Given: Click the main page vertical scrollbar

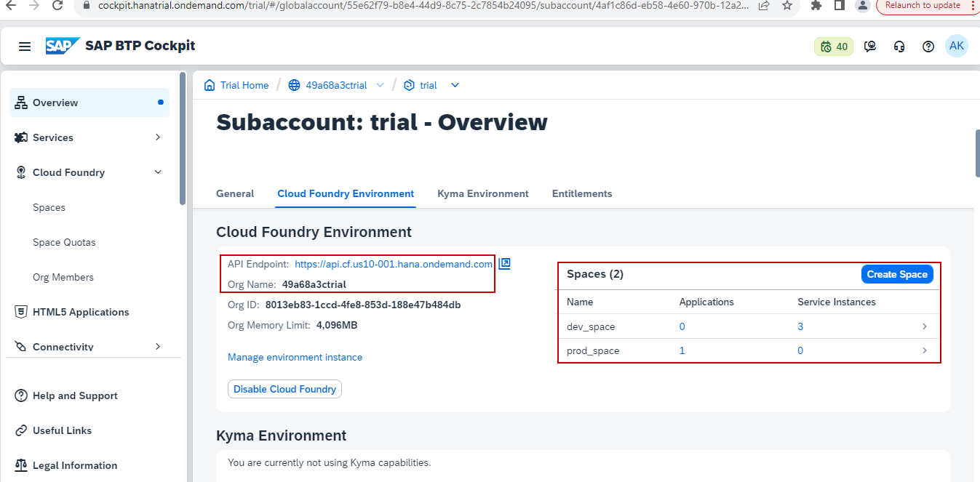Looking at the screenshot, I should click(977, 153).
